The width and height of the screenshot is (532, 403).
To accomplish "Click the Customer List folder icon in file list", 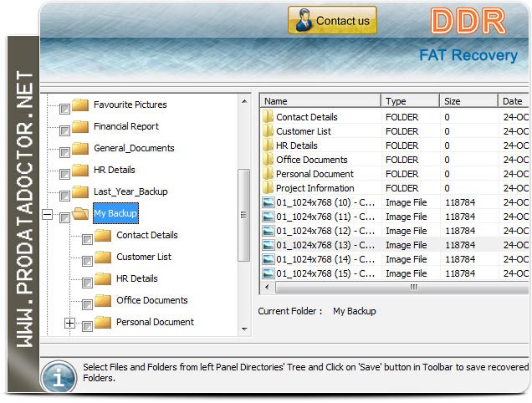I will (268, 131).
